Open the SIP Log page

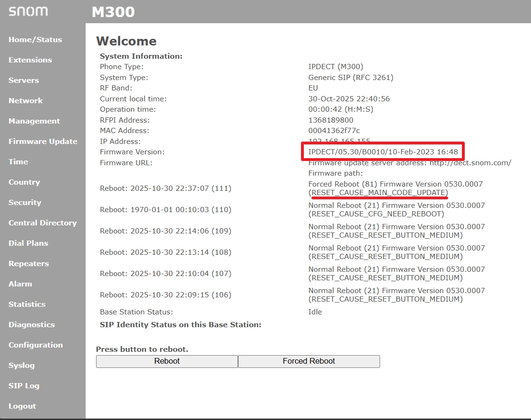coord(24,385)
